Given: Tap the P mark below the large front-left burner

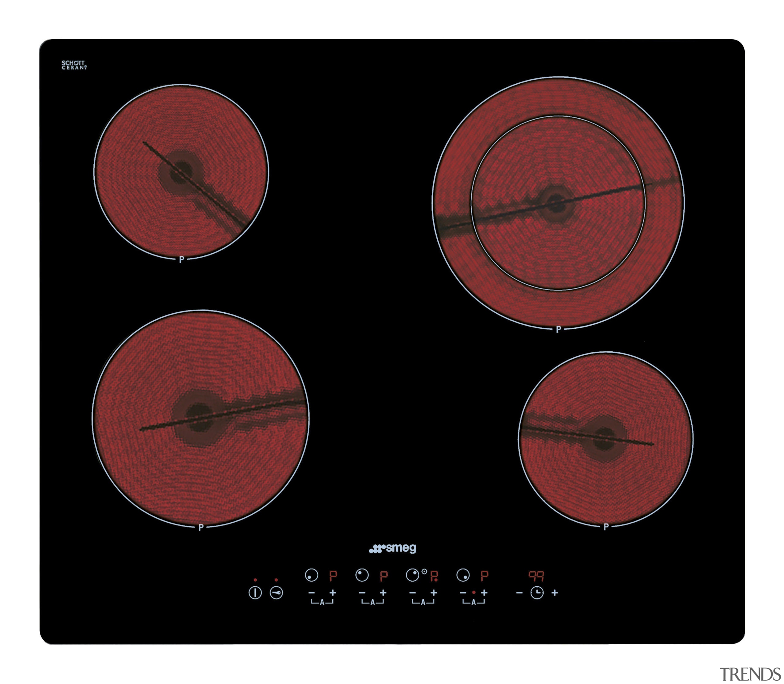Looking at the screenshot, I should coord(201,527).
